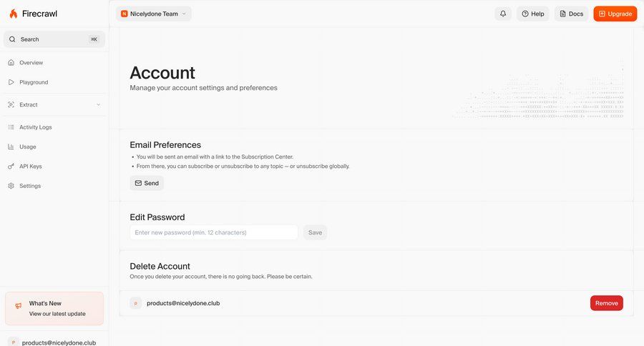Viewport: 644px width, 346px height.
Task: Click the API Keys key icon
Action: click(11, 167)
